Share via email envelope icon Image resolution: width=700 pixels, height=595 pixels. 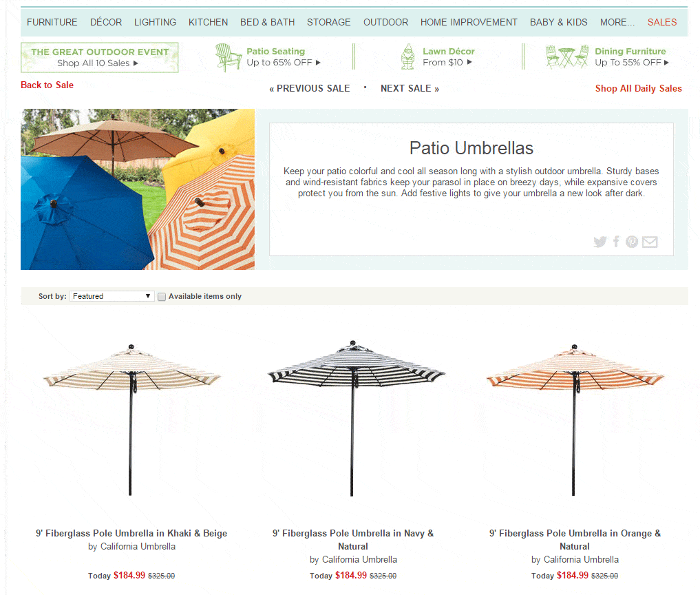click(650, 242)
